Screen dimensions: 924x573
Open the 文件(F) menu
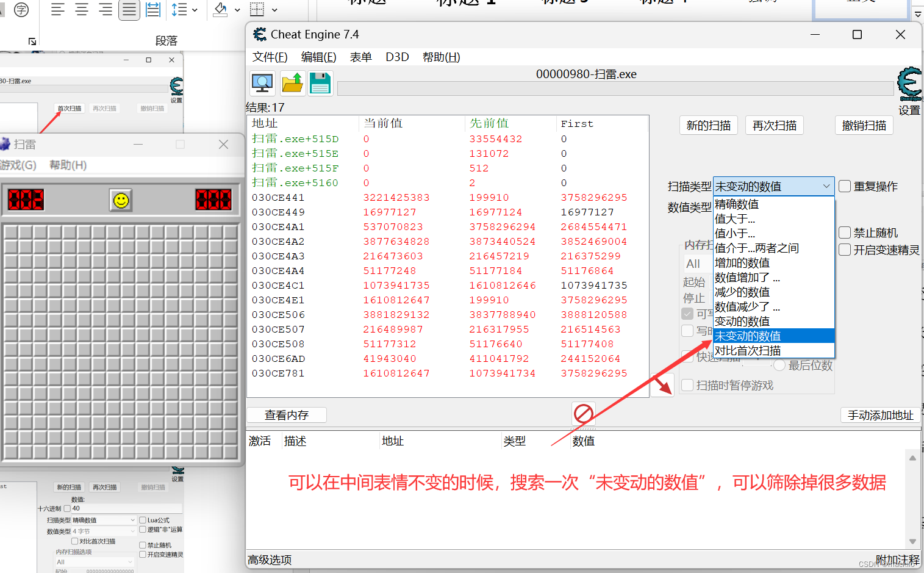[270, 57]
